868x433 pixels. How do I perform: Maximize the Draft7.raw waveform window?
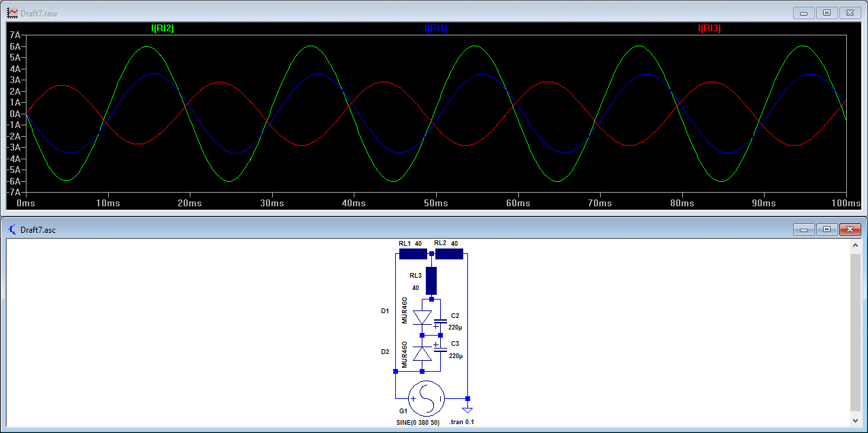(x=827, y=13)
